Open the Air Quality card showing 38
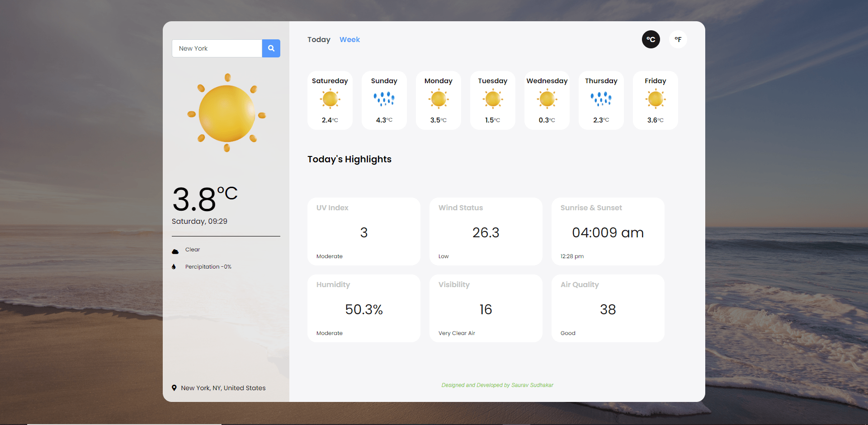 tap(608, 308)
